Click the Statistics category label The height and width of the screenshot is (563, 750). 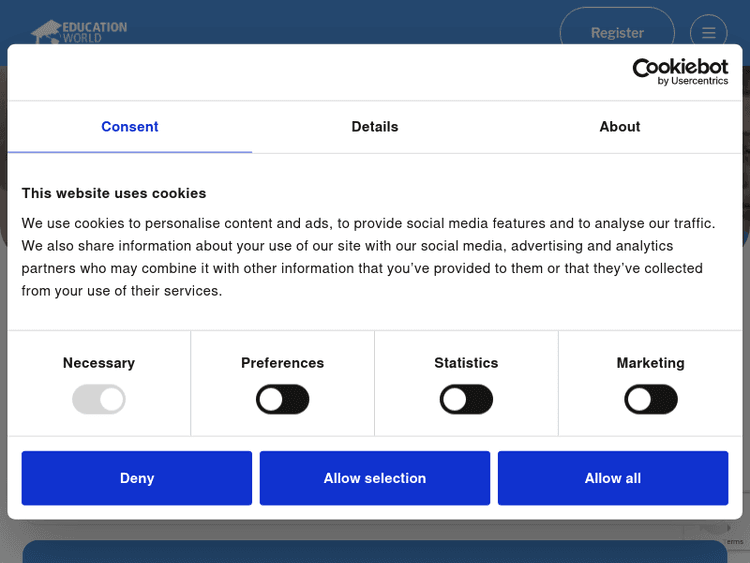466,363
